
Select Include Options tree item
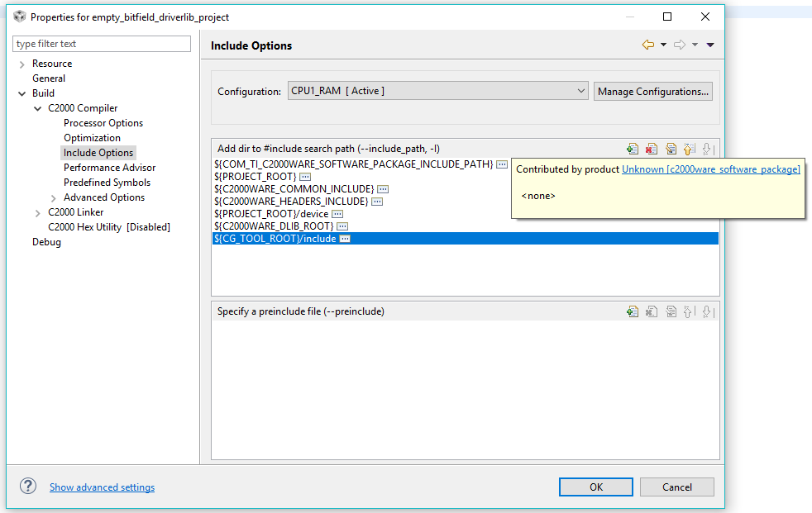98,153
